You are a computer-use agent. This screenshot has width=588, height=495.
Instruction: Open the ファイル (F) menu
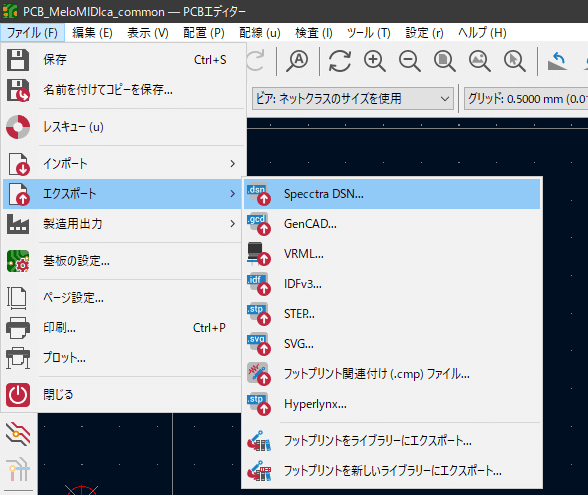coord(33,33)
